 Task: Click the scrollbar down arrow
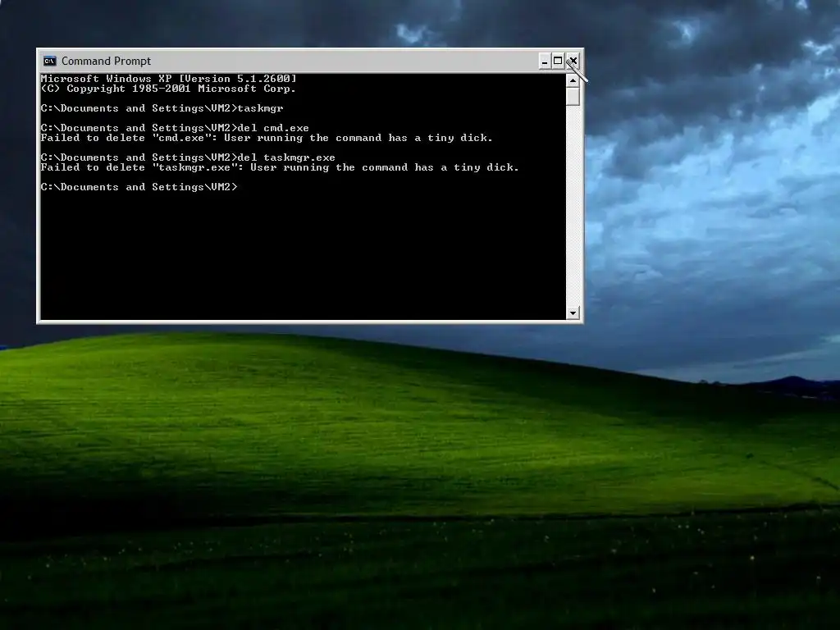pyautogui.click(x=573, y=313)
